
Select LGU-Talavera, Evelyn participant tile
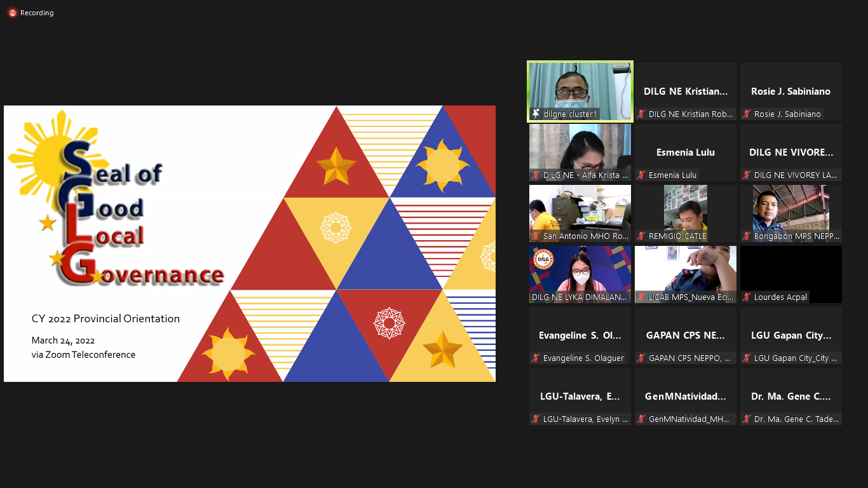(580, 396)
